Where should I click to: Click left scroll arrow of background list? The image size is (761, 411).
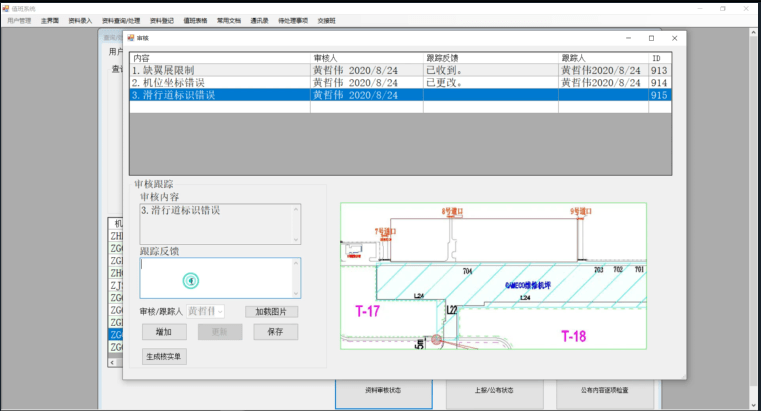coord(112,362)
